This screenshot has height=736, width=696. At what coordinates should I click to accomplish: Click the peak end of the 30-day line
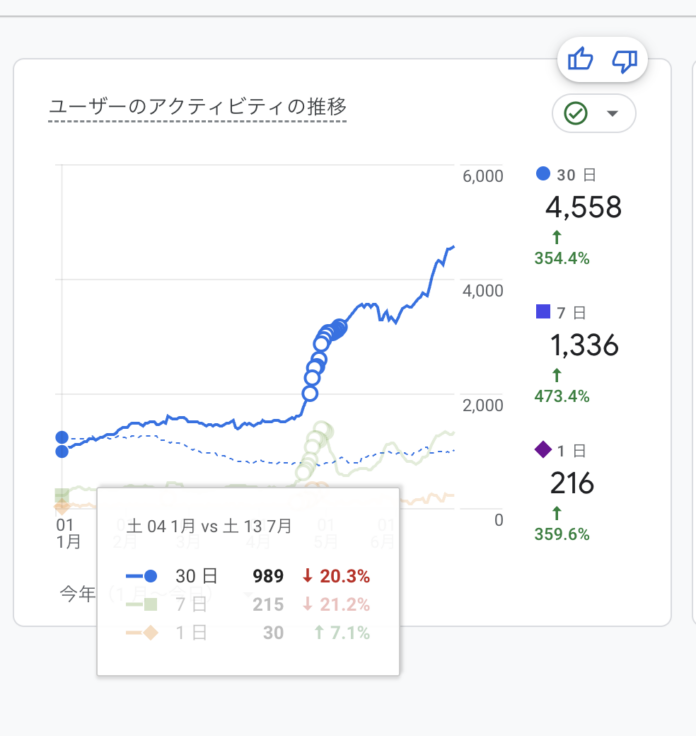click(453, 246)
